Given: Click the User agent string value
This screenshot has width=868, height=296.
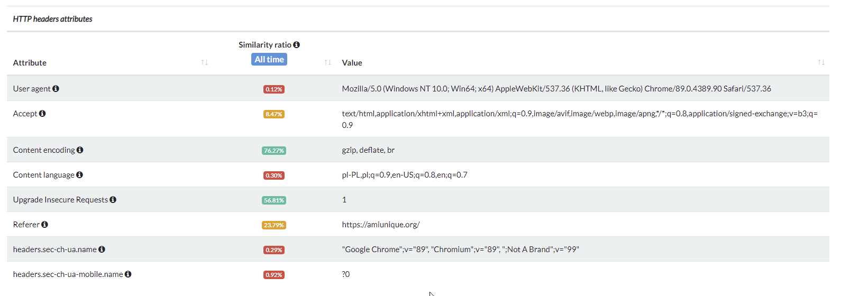Looking at the screenshot, I should pyautogui.click(x=556, y=89).
